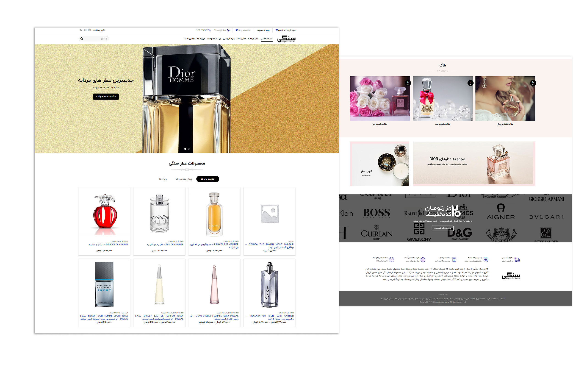Click the magnifier search icon
The image size is (587, 392).
coord(82,39)
